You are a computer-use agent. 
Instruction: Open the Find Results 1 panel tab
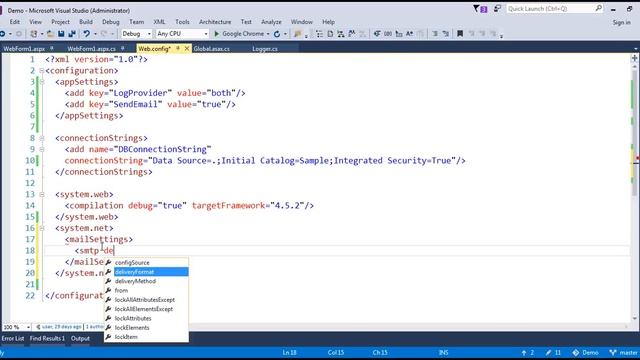click(47, 338)
